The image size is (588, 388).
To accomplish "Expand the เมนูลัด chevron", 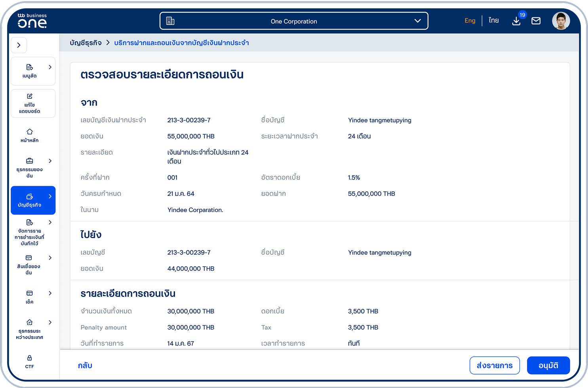I will click(50, 67).
